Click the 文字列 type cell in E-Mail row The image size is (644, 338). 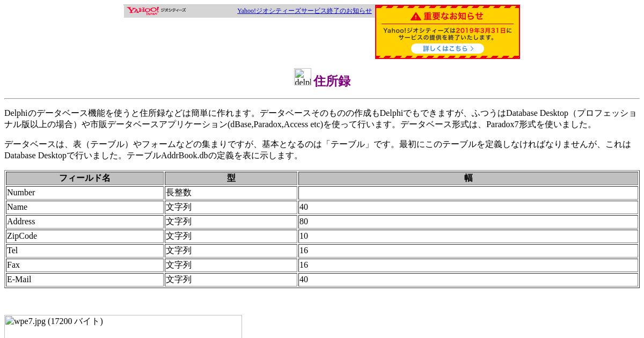231,280
